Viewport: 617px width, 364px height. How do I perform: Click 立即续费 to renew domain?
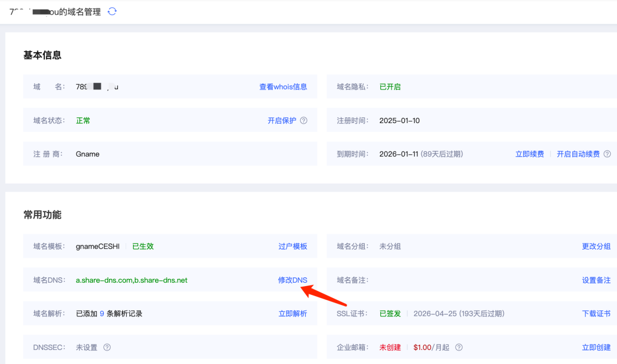[x=529, y=154]
